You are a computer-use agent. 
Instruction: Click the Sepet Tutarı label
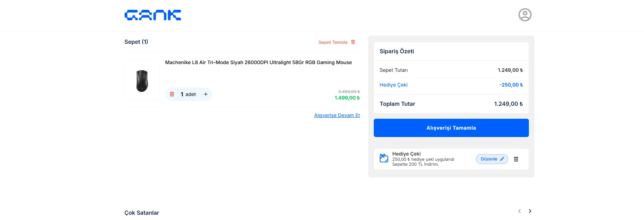point(393,70)
